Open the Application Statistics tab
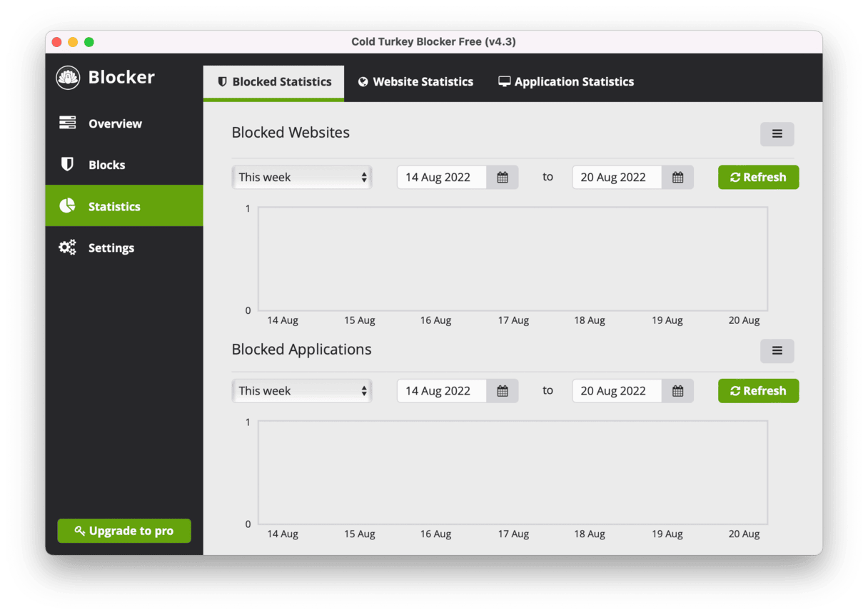The height and width of the screenshot is (615, 868). 566,82
